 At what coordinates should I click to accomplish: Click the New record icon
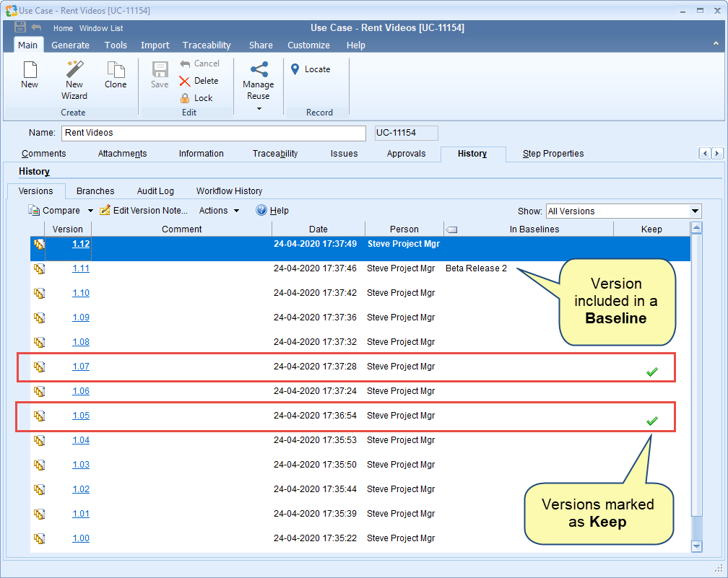point(30,70)
